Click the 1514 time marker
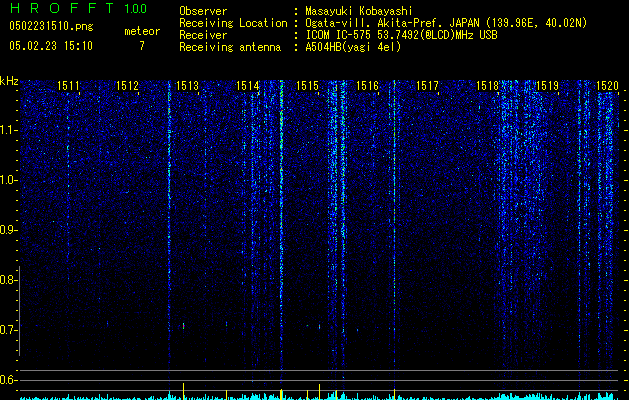The height and width of the screenshot is (400, 629). [248, 86]
